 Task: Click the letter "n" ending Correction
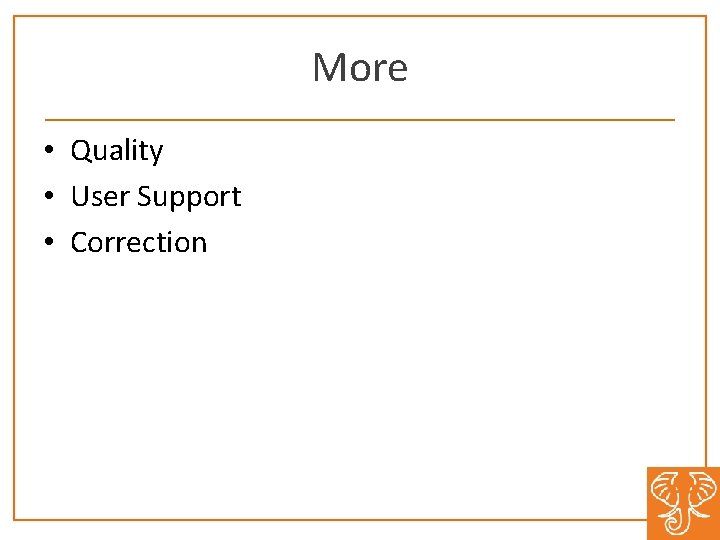point(199,245)
